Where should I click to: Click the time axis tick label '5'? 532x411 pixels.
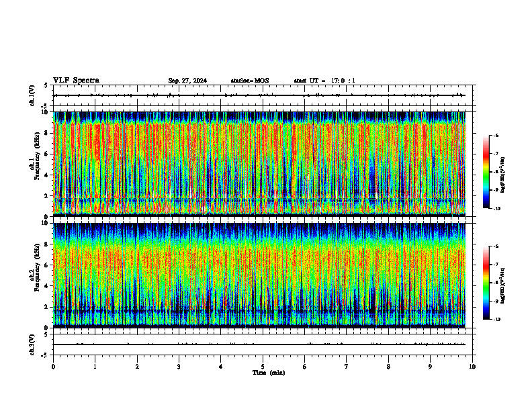pyautogui.click(x=263, y=367)
